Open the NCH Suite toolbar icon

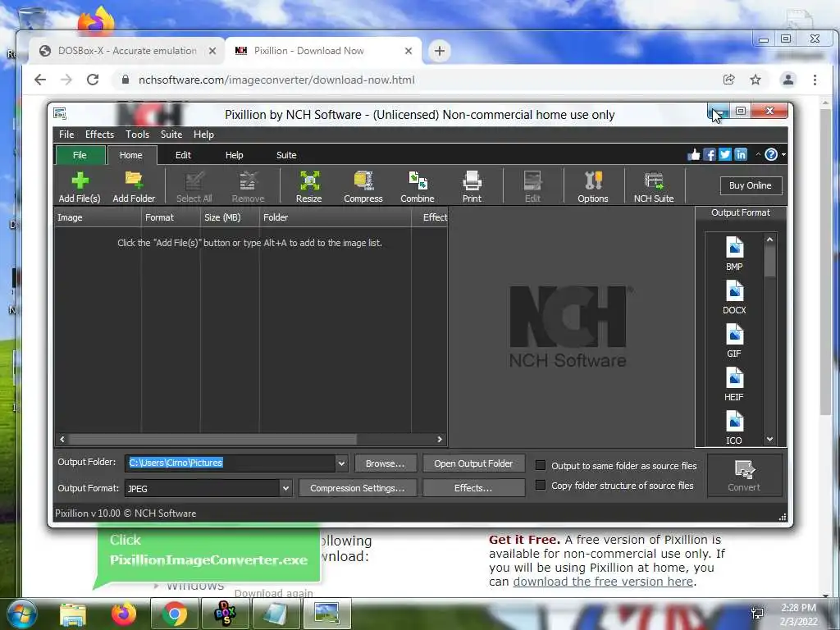click(x=654, y=186)
